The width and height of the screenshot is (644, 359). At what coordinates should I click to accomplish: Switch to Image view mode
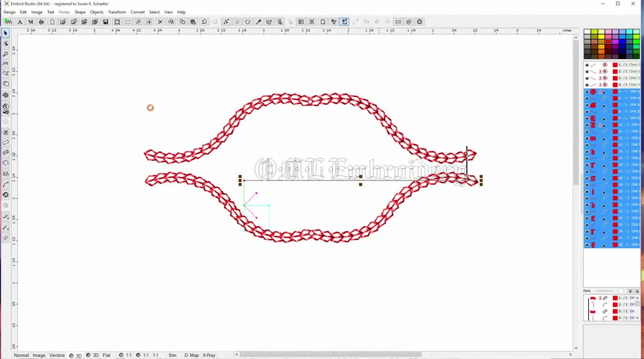click(x=39, y=355)
